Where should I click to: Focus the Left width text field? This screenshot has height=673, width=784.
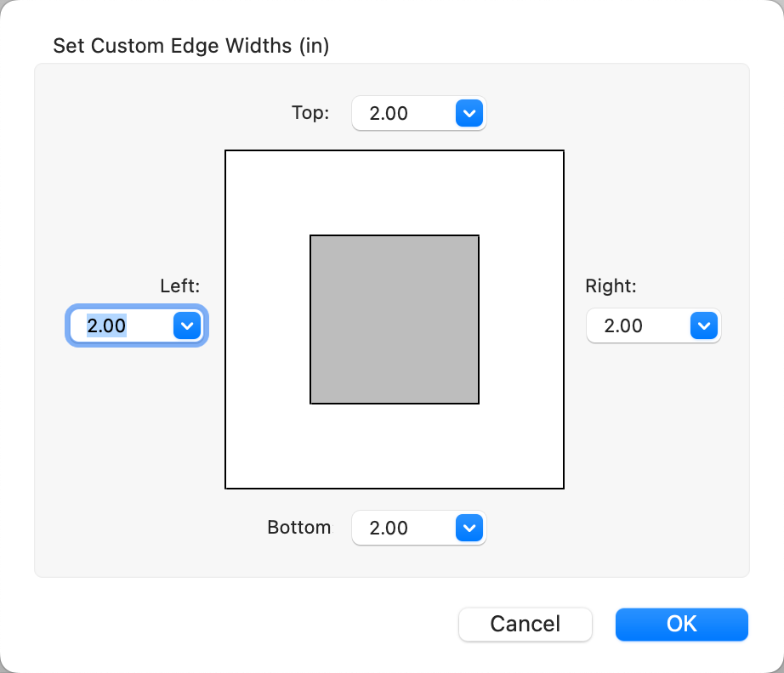(119, 325)
